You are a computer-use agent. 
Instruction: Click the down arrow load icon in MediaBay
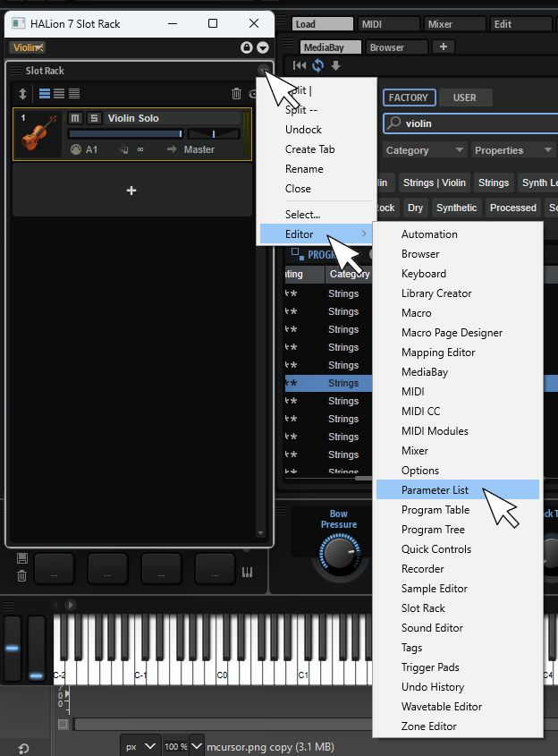tap(336, 65)
